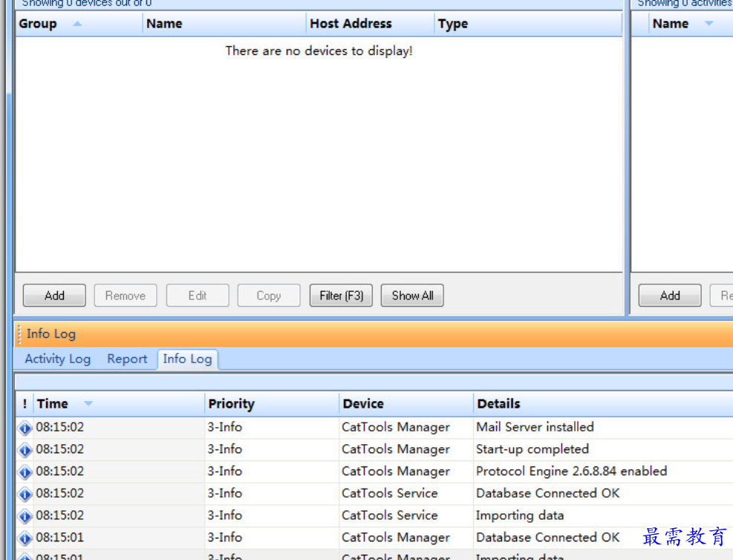Click 3-Info priority on Mail Server row
Image resolution: width=733 pixels, height=560 pixels.
click(x=225, y=427)
